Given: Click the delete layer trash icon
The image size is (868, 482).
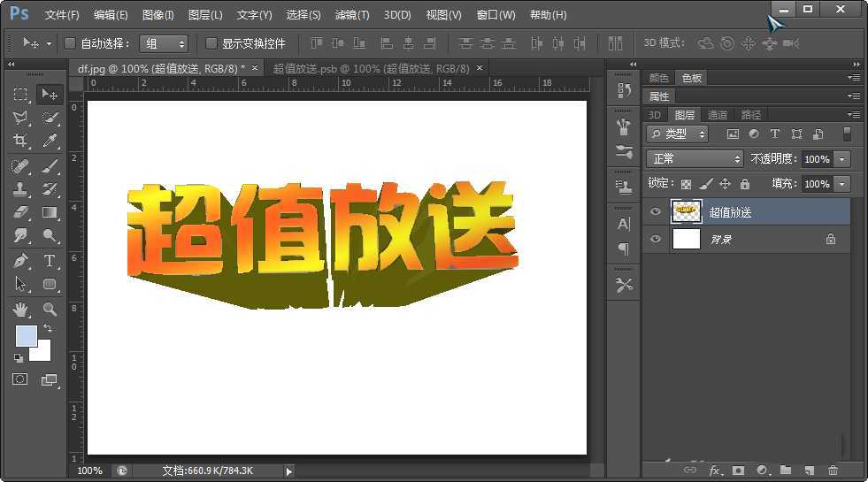Looking at the screenshot, I should click(x=833, y=471).
